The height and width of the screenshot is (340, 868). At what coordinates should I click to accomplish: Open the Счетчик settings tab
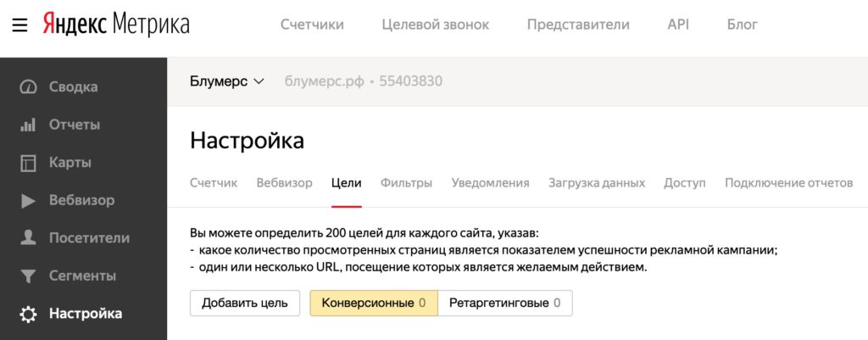point(214,182)
